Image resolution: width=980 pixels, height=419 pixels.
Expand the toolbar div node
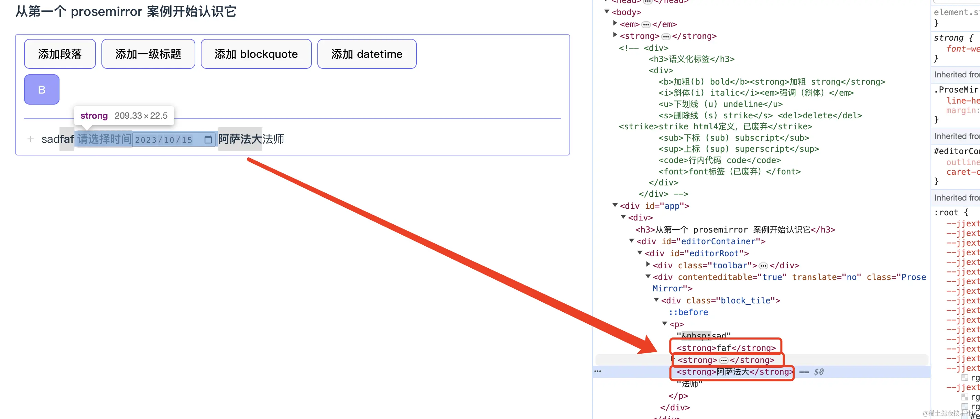pyautogui.click(x=648, y=264)
